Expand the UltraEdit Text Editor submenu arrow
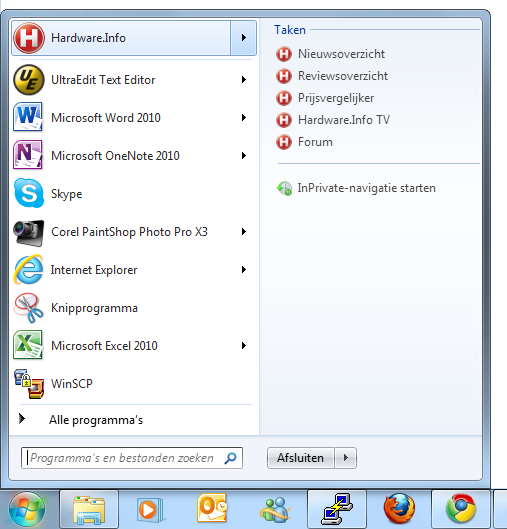The height and width of the screenshot is (529, 507). point(244,80)
